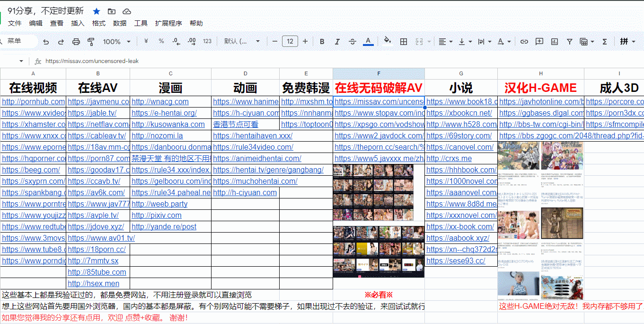Toggle strikethrough formatting
The height and width of the screenshot is (324, 644).
pyautogui.click(x=353, y=42)
